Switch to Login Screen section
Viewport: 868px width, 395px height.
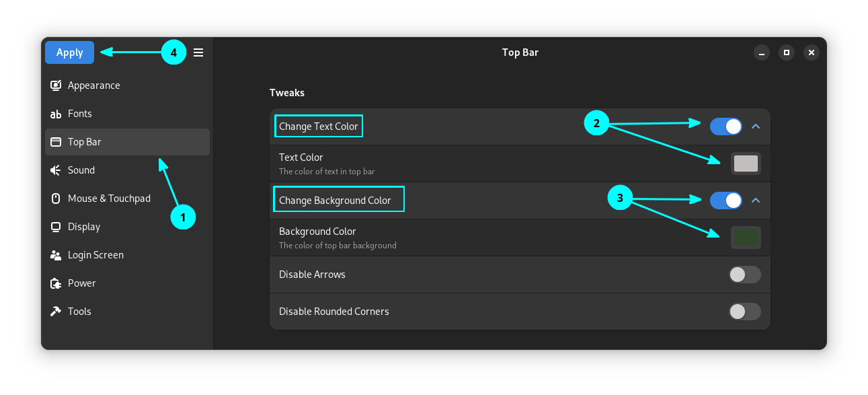pyautogui.click(x=95, y=255)
